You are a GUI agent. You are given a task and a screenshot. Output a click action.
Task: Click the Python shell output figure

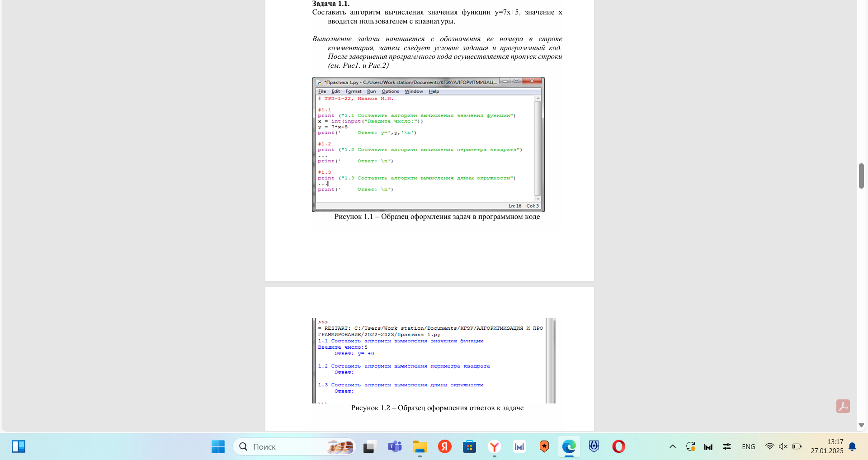(x=434, y=360)
